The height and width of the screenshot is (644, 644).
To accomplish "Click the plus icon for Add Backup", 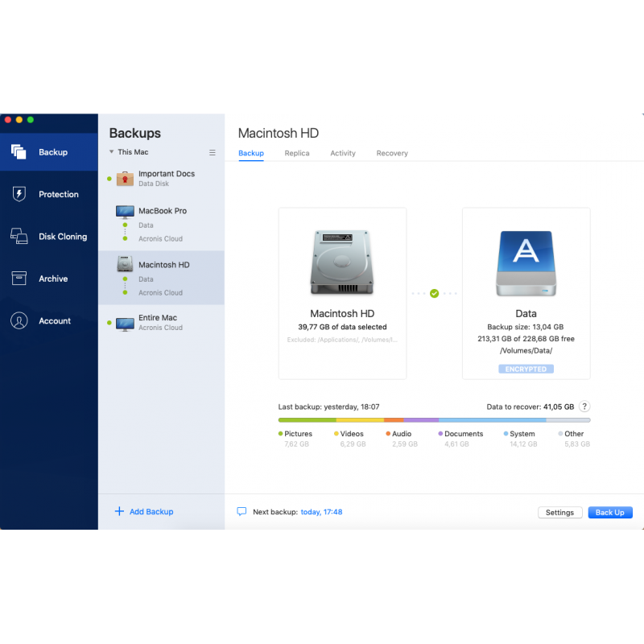I will (119, 511).
